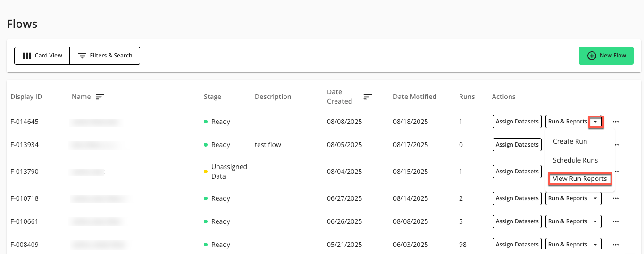Screen dimensions: 644x254
Task: Open three-dot menu for flow F-014645
Action: coord(615,122)
